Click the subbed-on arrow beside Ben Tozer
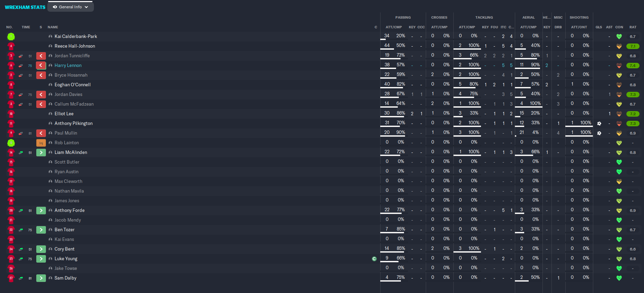 coord(41,229)
